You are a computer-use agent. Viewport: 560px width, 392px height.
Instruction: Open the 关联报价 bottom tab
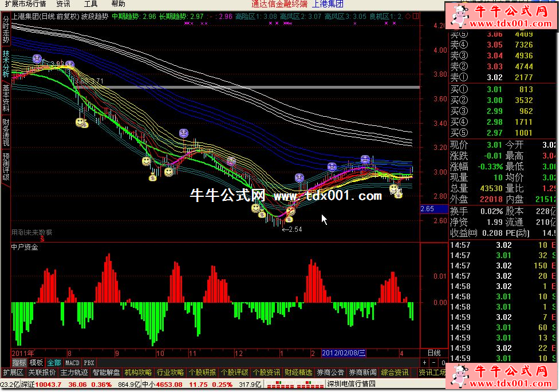[42, 373]
